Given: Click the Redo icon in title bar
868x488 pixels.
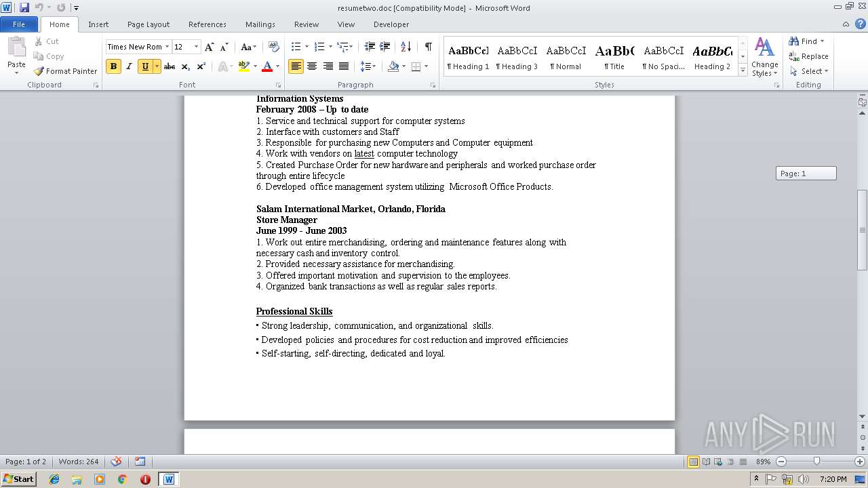Looking at the screenshot, I should (61, 7).
